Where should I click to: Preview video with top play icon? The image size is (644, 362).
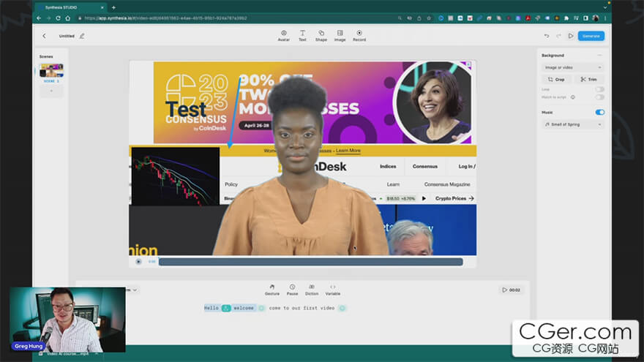[x=571, y=36]
